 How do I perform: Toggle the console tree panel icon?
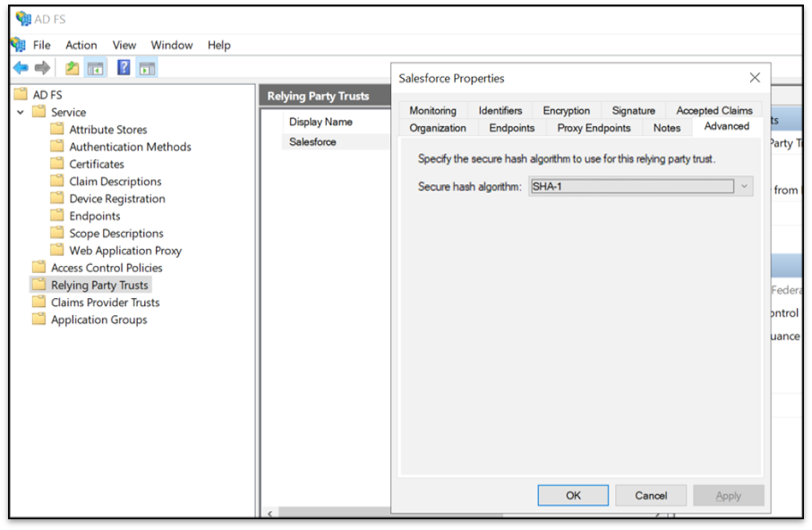click(95, 67)
